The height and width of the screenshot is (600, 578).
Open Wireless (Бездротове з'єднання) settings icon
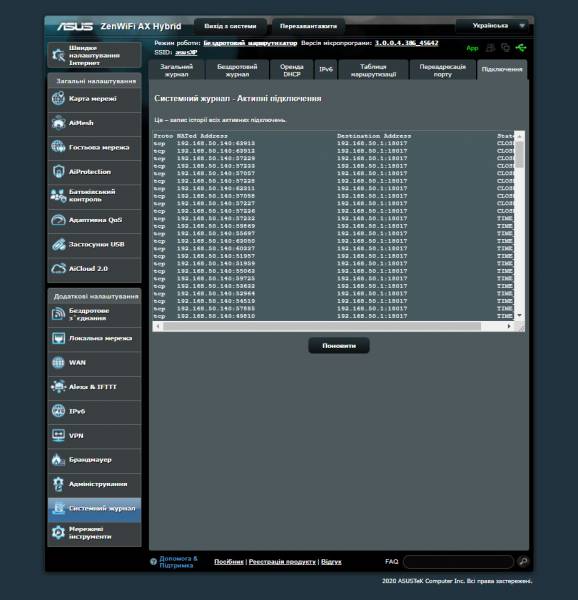[59, 314]
